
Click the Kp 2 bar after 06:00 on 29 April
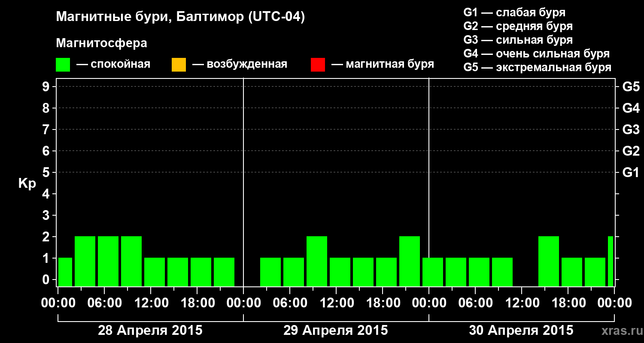click(x=317, y=261)
